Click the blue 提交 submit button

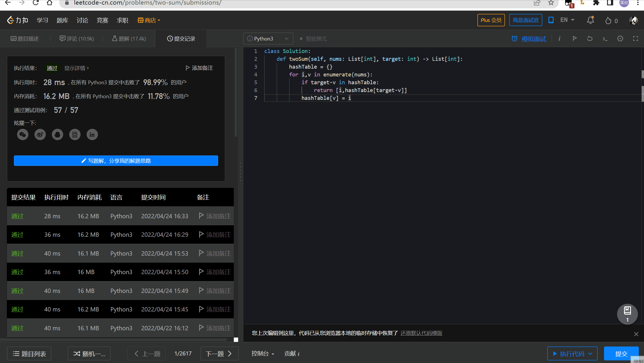[621, 354]
